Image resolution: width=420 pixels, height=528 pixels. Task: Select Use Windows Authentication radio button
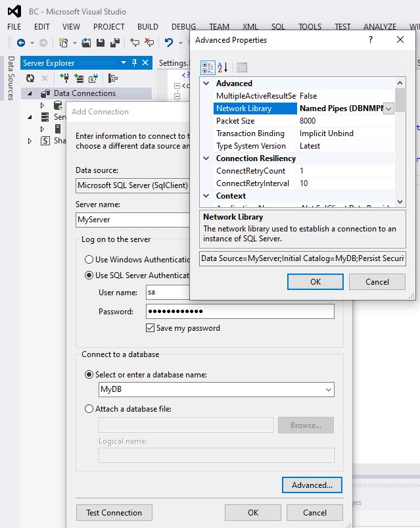89,259
